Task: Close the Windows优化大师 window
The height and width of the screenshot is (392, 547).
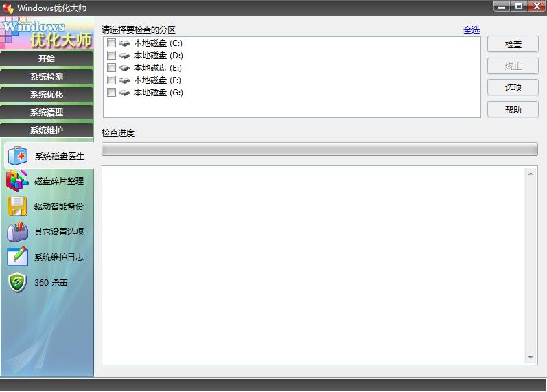Action: click(537, 6)
